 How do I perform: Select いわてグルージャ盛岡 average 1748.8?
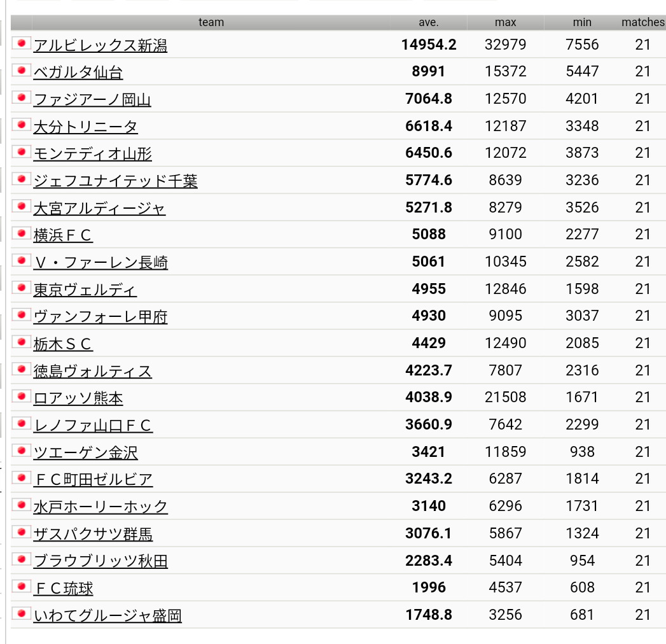pos(429,614)
